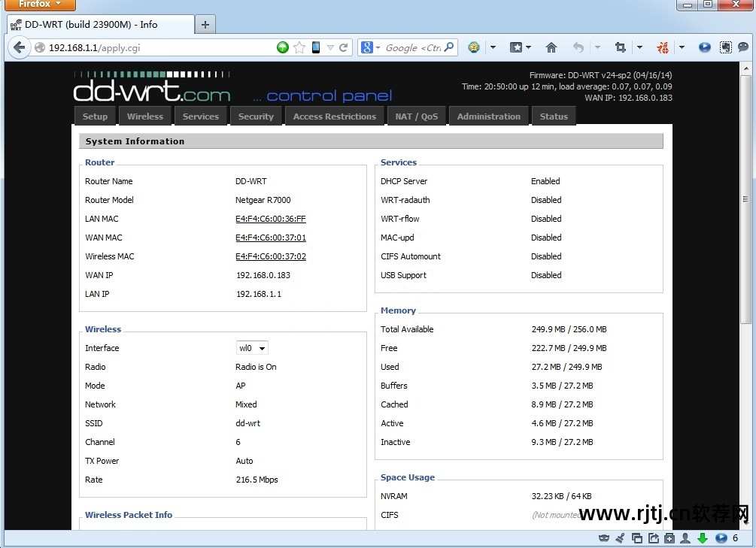
Task: Click the Google search input box
Action: pyautogui.click(x=413, y=47)
